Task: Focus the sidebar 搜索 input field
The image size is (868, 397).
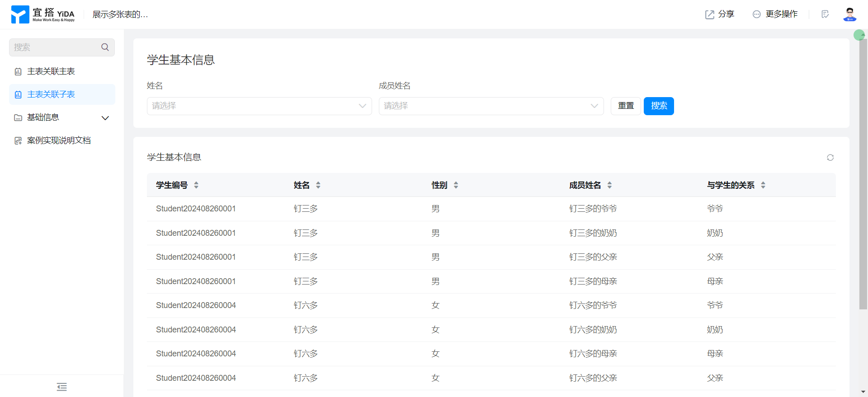Action: (54, 47)
